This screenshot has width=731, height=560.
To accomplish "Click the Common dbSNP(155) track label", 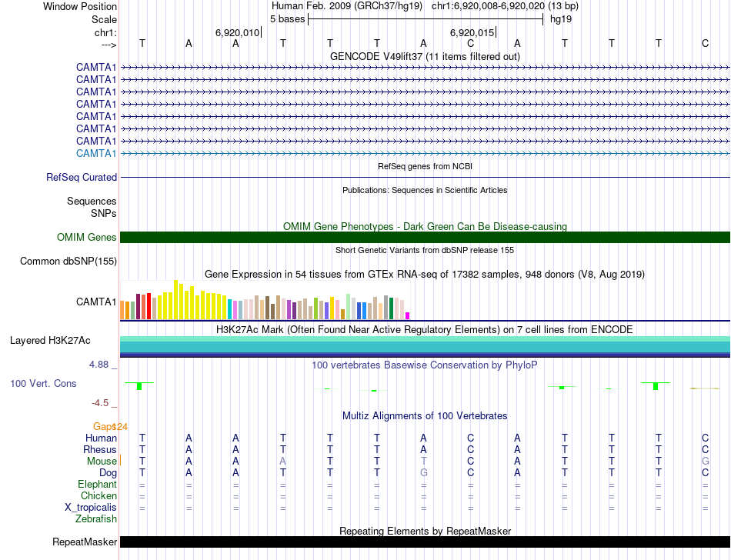I will point(68,261).
